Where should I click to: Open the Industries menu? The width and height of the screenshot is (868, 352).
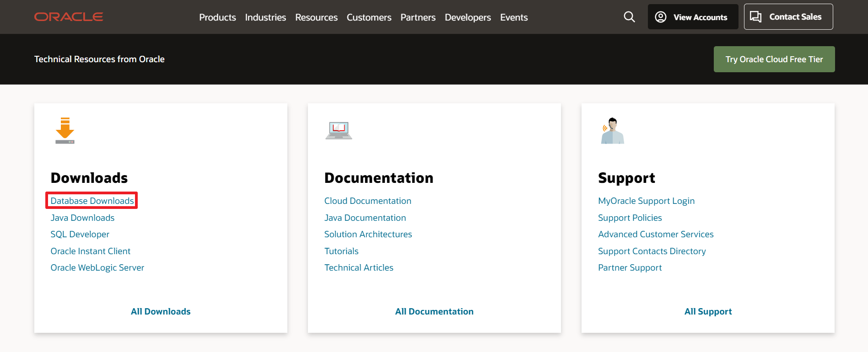[x=265, y=17]
